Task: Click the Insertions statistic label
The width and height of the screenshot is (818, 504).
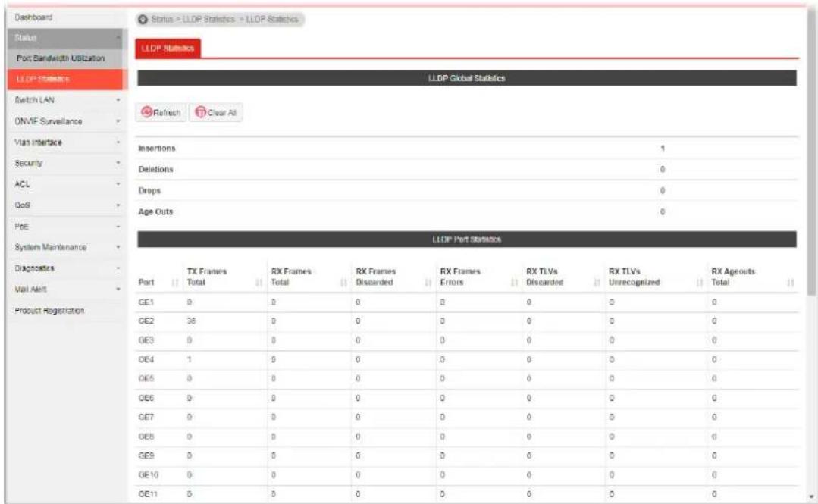Action: pos(156,149)
